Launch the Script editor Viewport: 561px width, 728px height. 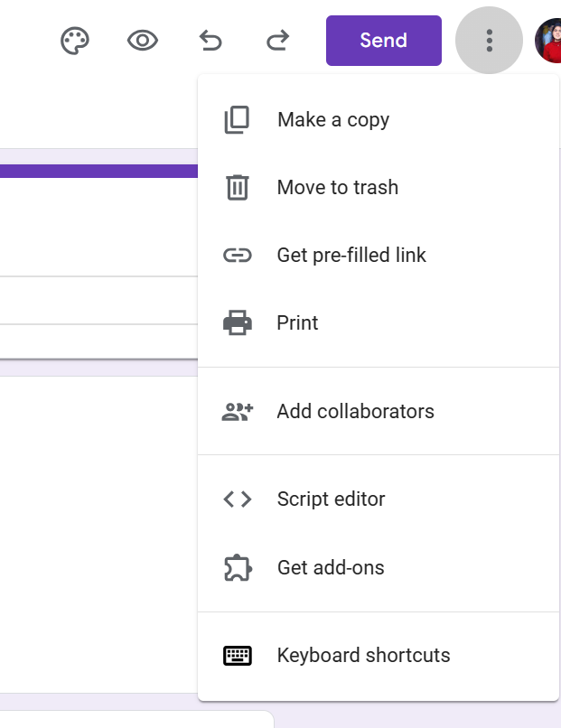331,499
